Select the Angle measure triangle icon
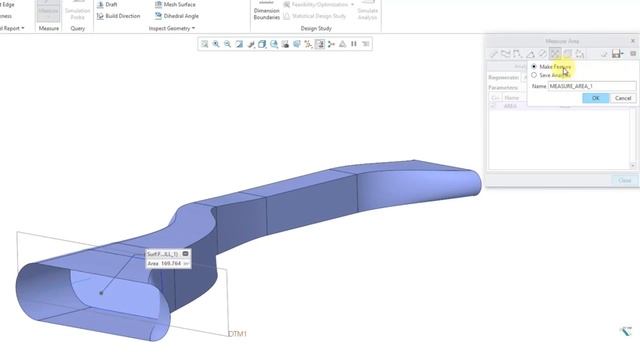Screen dimensions: 640x360 pyautogui.click(x=530, y=54)
